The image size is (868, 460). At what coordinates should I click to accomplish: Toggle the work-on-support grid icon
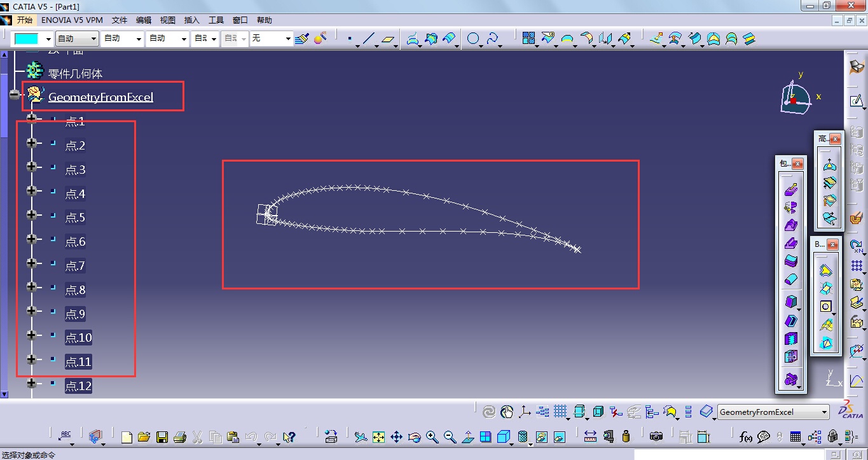click(560, 412)
